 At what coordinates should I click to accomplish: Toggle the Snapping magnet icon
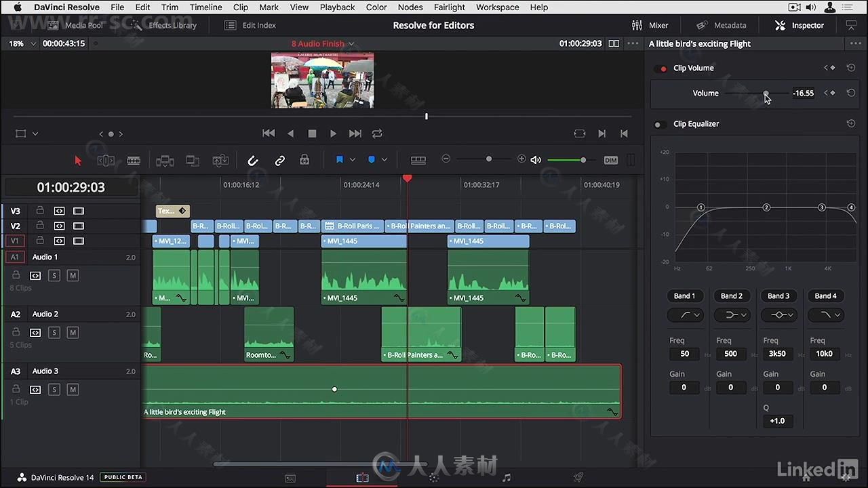point(253,161)
